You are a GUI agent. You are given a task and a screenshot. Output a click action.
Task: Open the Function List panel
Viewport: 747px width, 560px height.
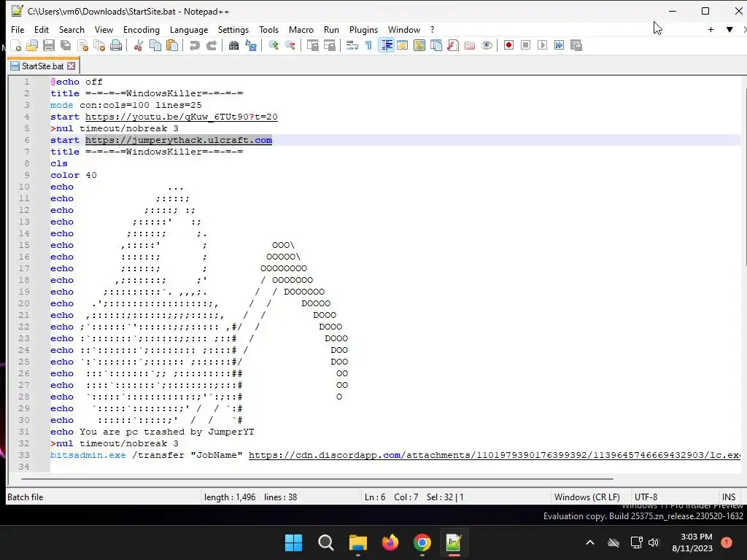[x=453, y=46]
